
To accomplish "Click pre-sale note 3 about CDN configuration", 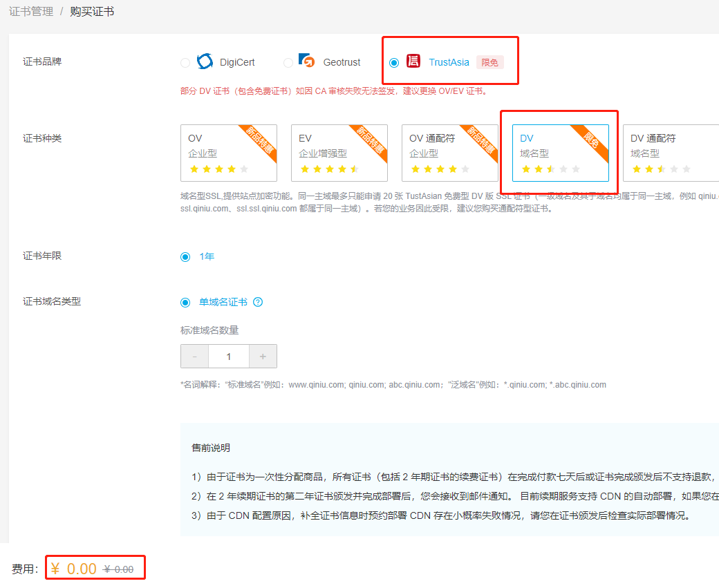I will coord(441,515).
